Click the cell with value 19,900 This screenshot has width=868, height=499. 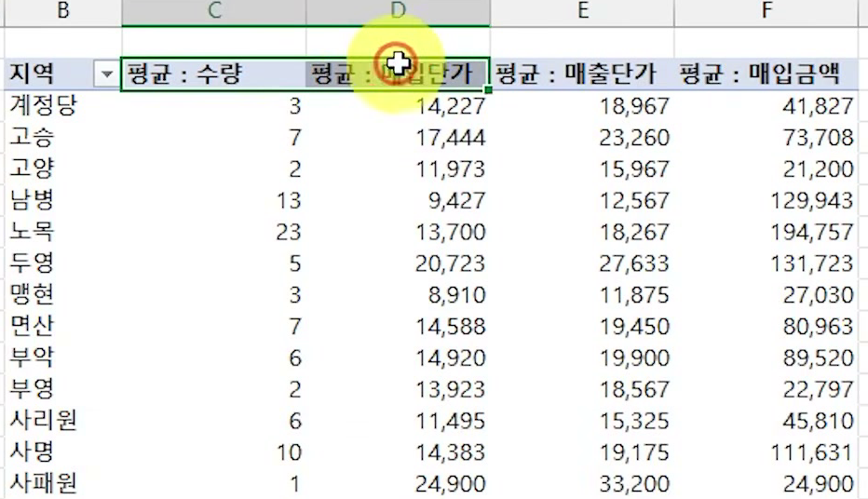(x=582, y=357)
